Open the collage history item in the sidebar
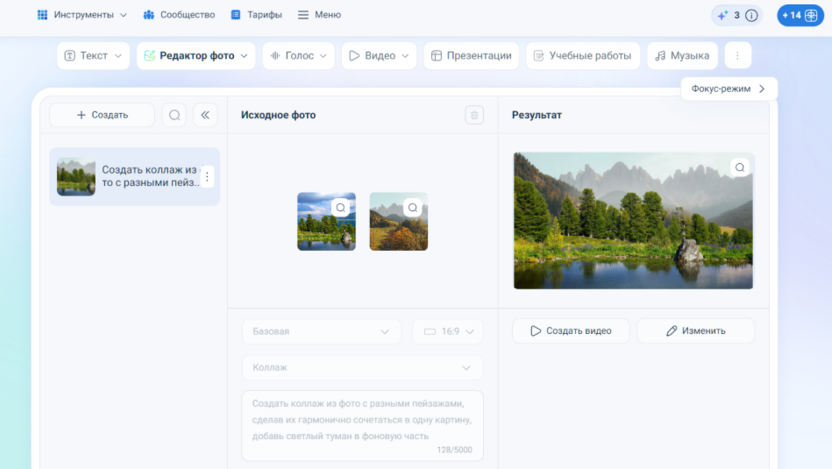This screenshot has height=469, width=832. (134, 176)
